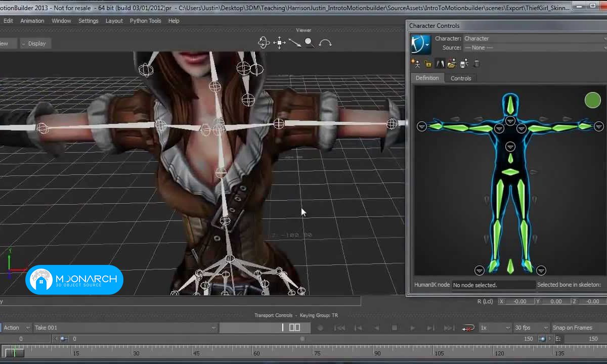
Task: Click the Record button in transport controls
Action: pyautogui.click(x=320, y=328)
